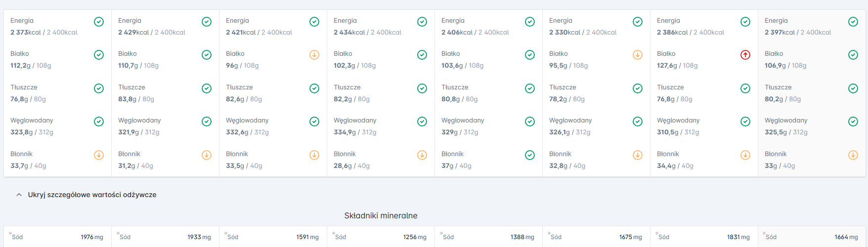This screenshot has width=868, height=247.
Task: Click orange arrow icon next to Błonnik 28,6g
Action: pos(422,155)
